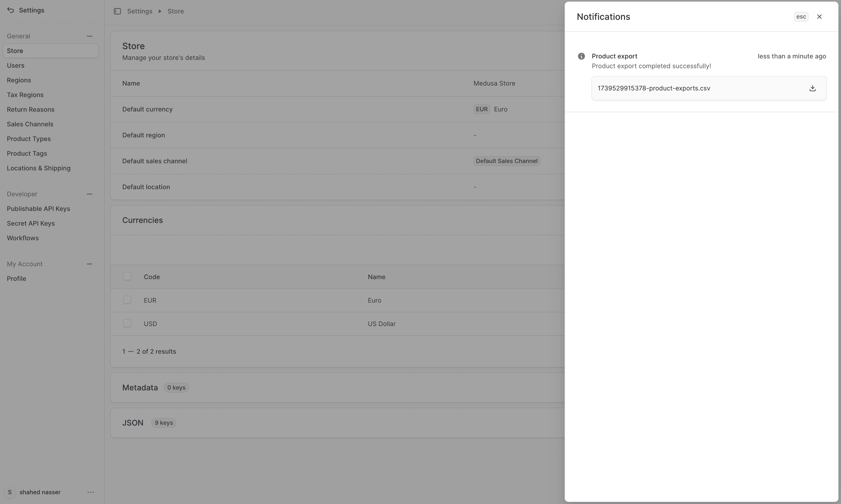Open Tax Regions settings
Viewport: 841px width, 504px height.
[25, 94]
